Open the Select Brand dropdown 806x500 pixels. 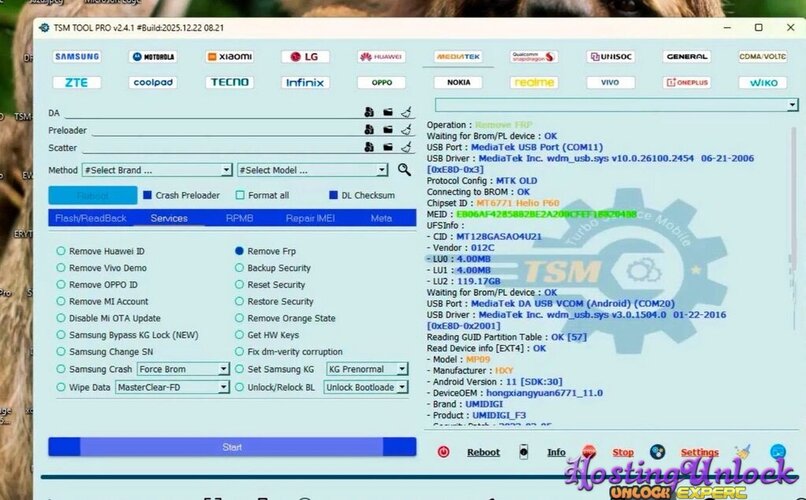(157, 170)
